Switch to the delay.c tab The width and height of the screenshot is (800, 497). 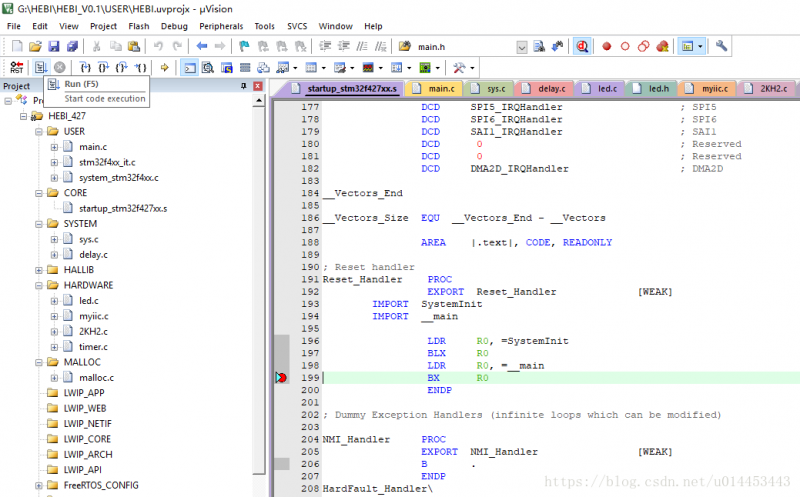click(x=549, y=89)
